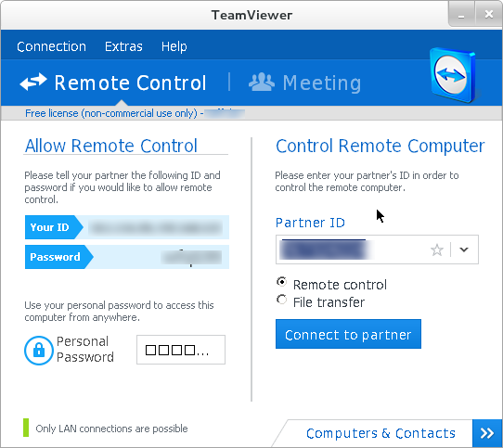Viewport: 503px width, 448px height.
Task: Click the Personal Password input field
Action: (181, 350)
